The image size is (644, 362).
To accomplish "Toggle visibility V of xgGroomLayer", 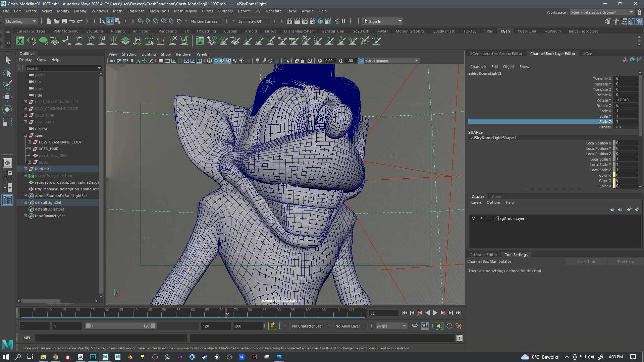I will coord(473,219).
